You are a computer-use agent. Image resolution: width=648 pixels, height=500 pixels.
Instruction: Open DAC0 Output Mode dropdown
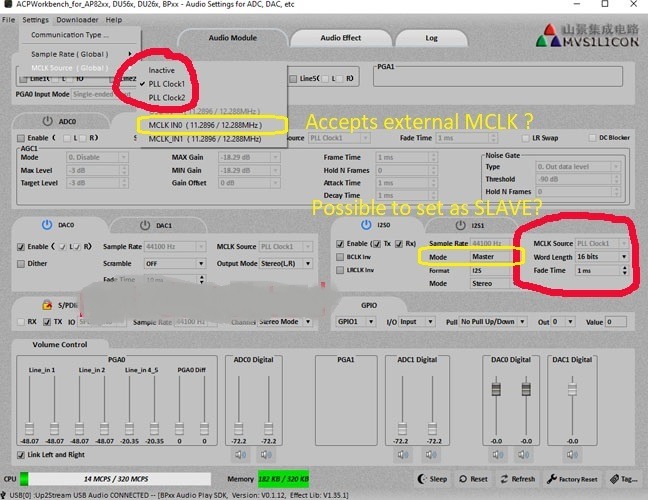coord(286,264)
